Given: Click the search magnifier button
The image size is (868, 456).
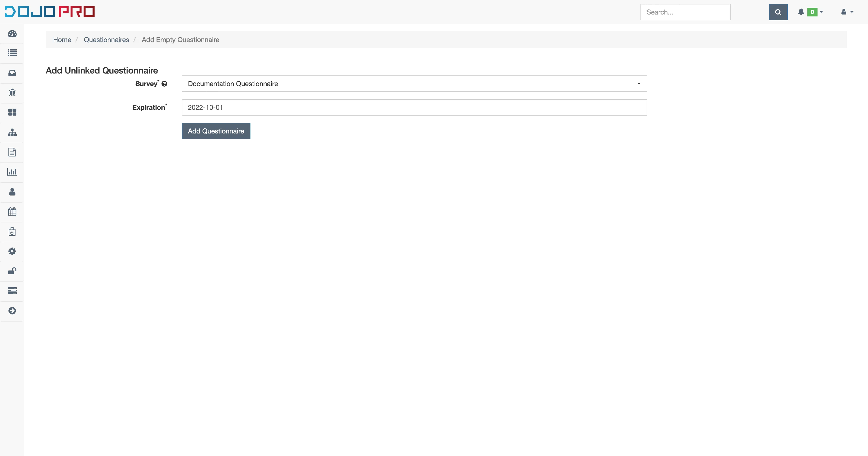Looking at the screenshot, I should [778, 12].
